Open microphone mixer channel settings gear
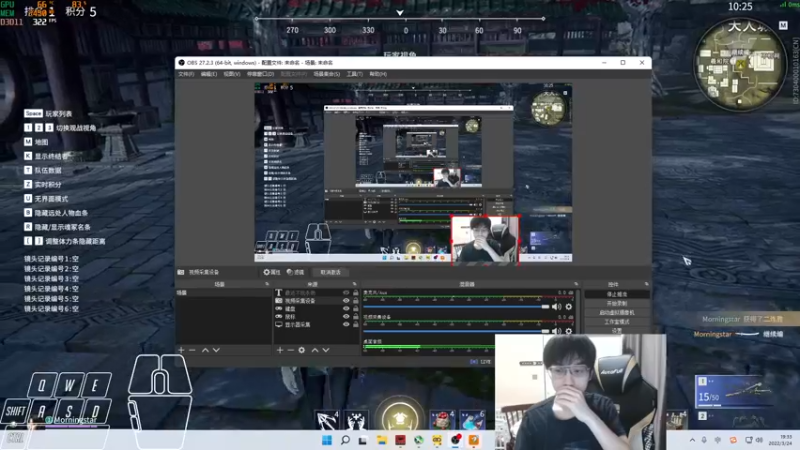 569,307
